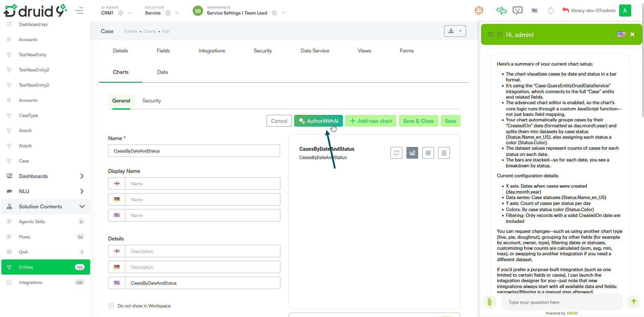Viewport: 644px width, 317px height.
Task: Open Solution Service settings gear
Action: click(x=168, y=13)
